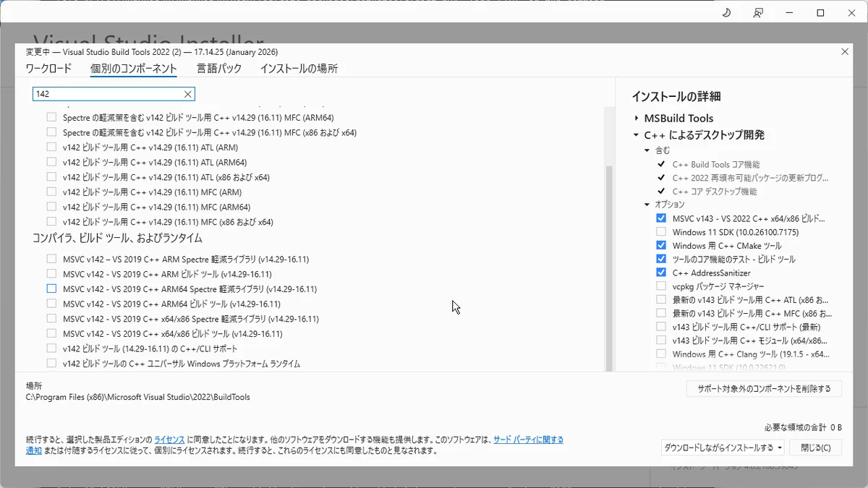This screenshot has height=488, width=868.
Task: Open the 言語パック tab
Action: pyautogui.click(x=218, y=69)
